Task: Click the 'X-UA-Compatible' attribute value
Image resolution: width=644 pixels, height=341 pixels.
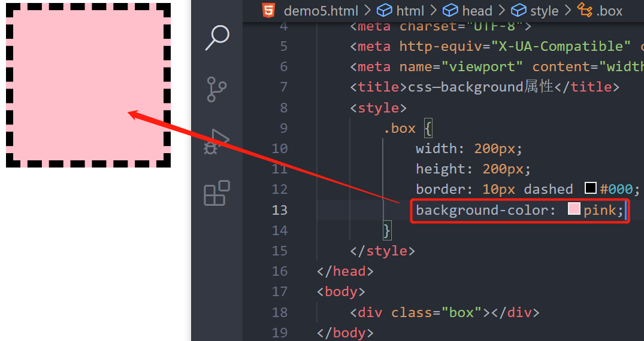Action: (x=560, y=46)
